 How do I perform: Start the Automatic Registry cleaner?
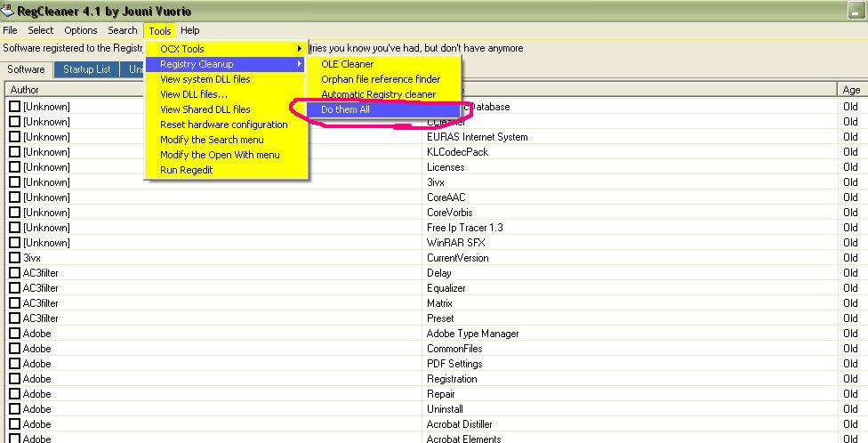(x=378, y=94)
